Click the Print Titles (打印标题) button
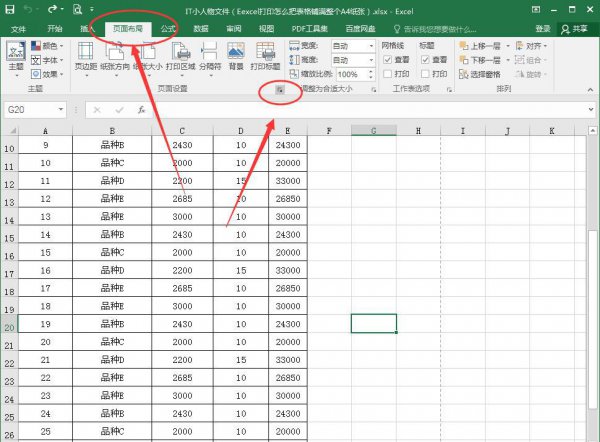This screenshot has height=442, width=600. click(x=266, y=57)
